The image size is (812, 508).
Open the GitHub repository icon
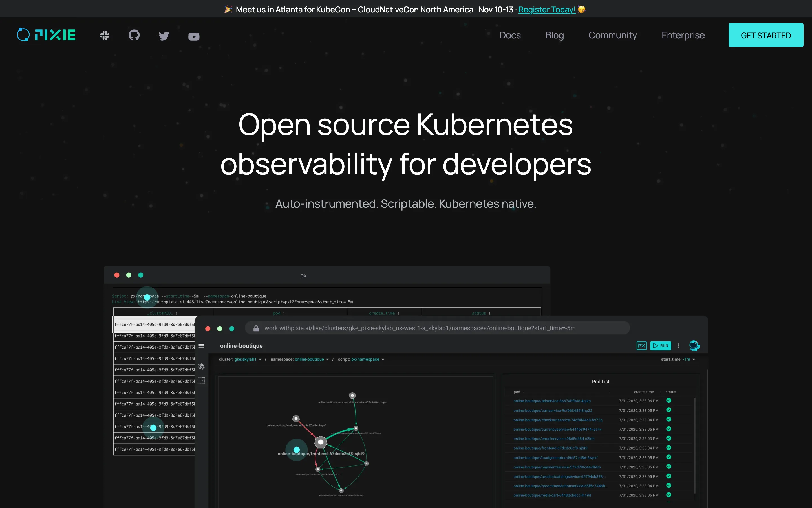[134, 35]
